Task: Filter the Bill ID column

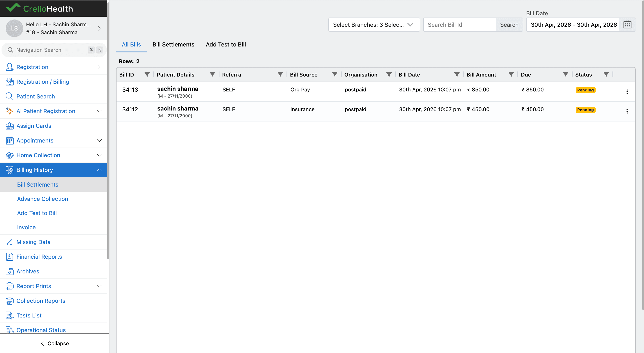Action: [x=147, y=74]
